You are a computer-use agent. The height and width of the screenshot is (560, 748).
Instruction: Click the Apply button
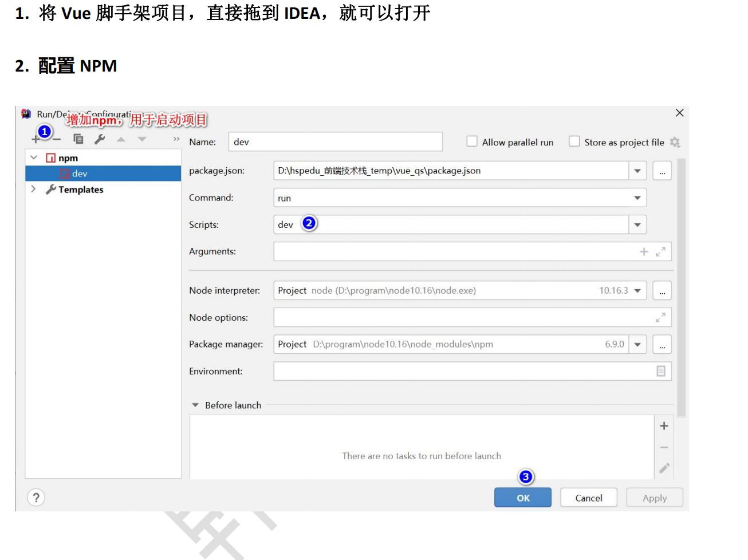coord(655,498)
